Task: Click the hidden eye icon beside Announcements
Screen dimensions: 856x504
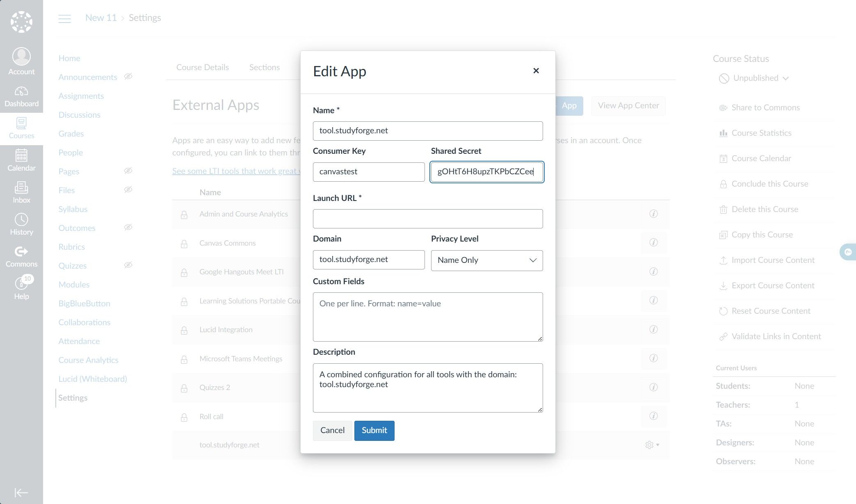Action: [128, 77]
